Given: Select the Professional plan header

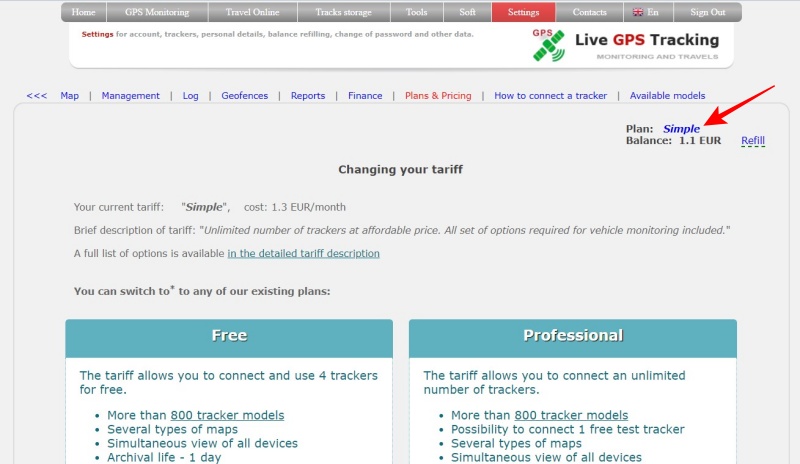Looking at the screenshot, I should 573,336.
